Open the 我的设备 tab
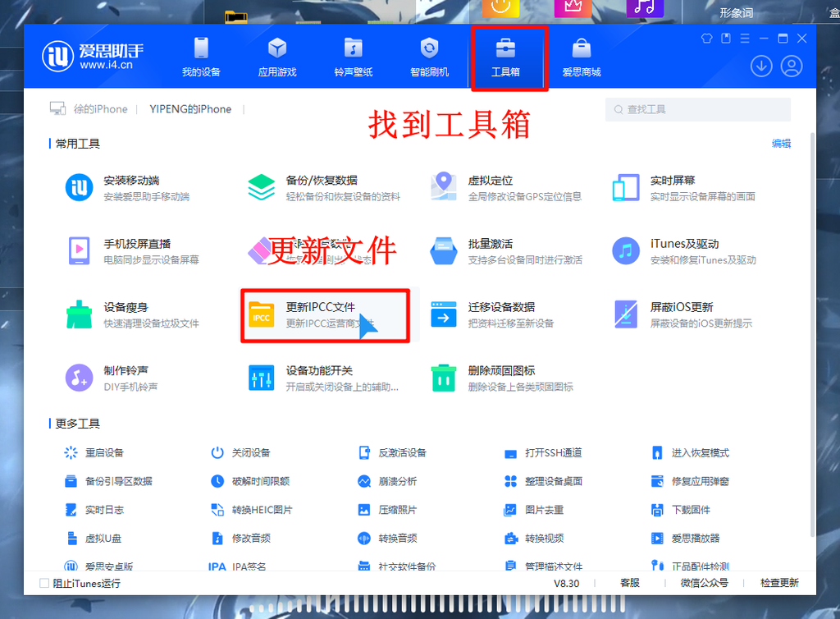 (202, 57)
